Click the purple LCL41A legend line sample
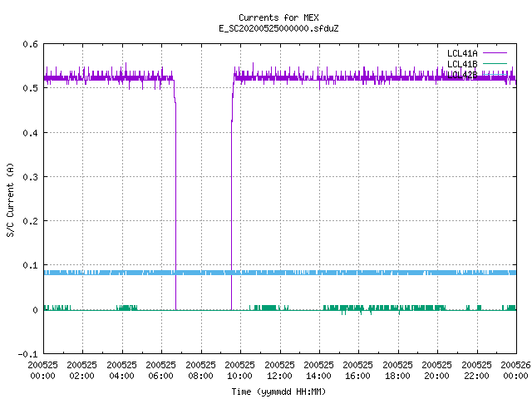This screenshot has height=399, width=532. (x=495, y=53)
